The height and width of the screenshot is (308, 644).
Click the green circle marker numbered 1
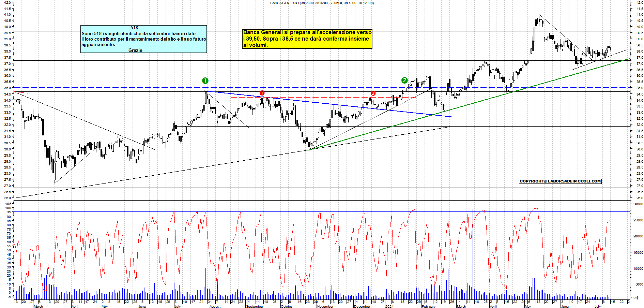pyautogui.click(x=205, y=81)
